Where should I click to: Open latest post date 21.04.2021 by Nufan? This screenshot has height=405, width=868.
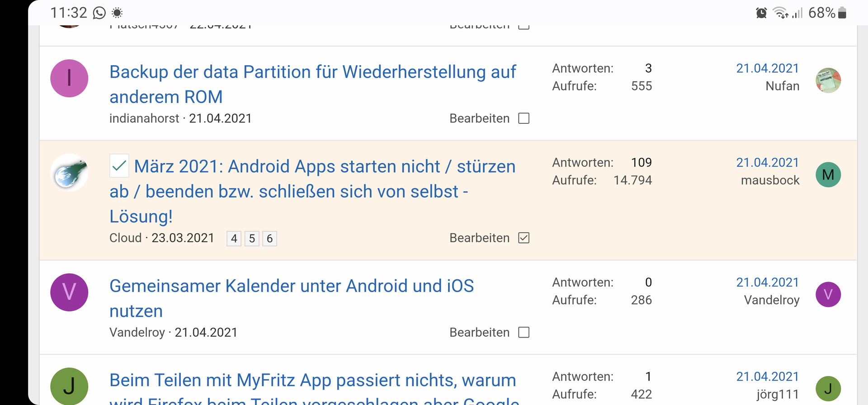767,69
